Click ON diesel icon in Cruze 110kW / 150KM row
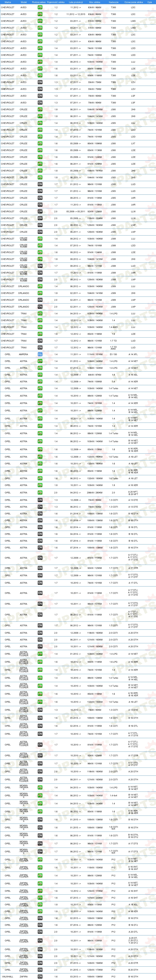The width and height of the screenshot is (156, 980). [40, 218]
